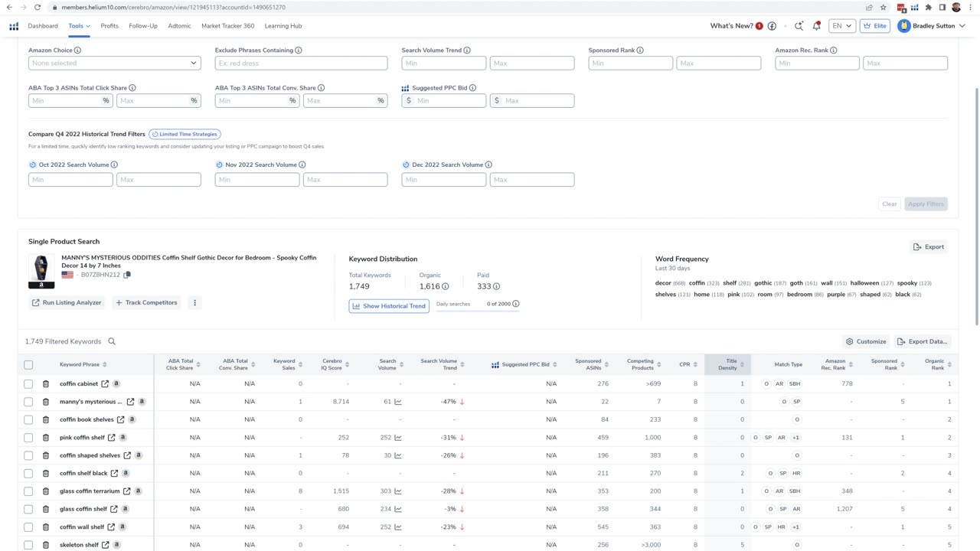980x551 pixels.
Task: Click the Run Listing Analyzer button
Action: coord(67,303)
